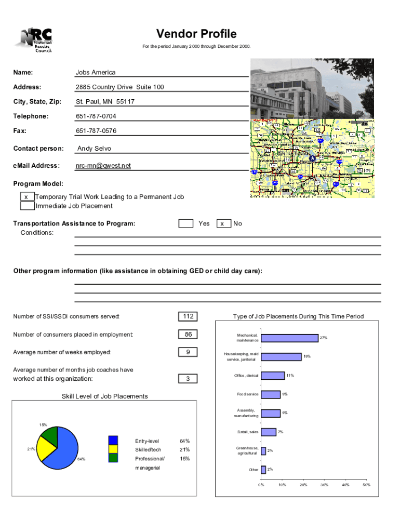The height and width of the screenshot is (532, 400).
Task: Uncheck No for Transportation Assistance
Action: (x=223, y=223)
